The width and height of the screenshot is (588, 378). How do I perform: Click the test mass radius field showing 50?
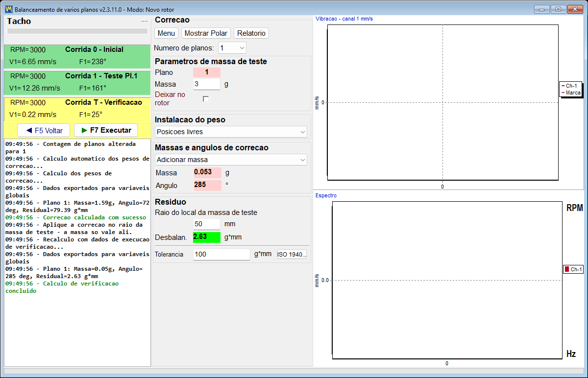207,224
